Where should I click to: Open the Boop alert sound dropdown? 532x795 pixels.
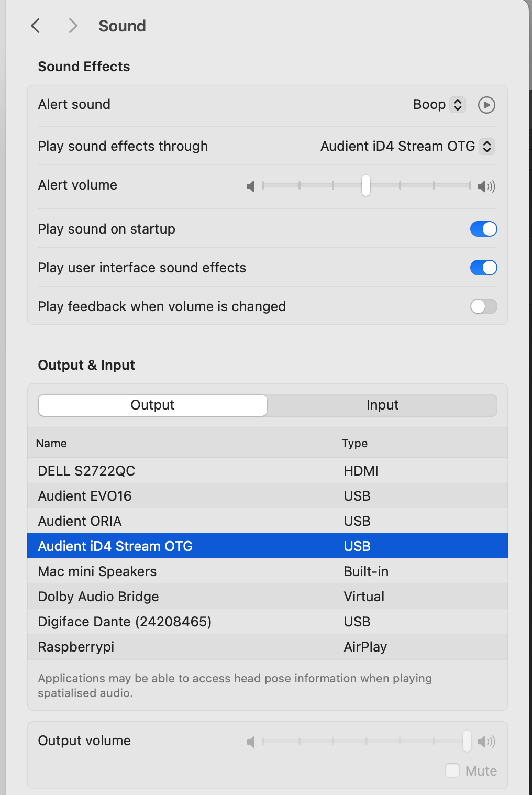click(x=458, y=105)
